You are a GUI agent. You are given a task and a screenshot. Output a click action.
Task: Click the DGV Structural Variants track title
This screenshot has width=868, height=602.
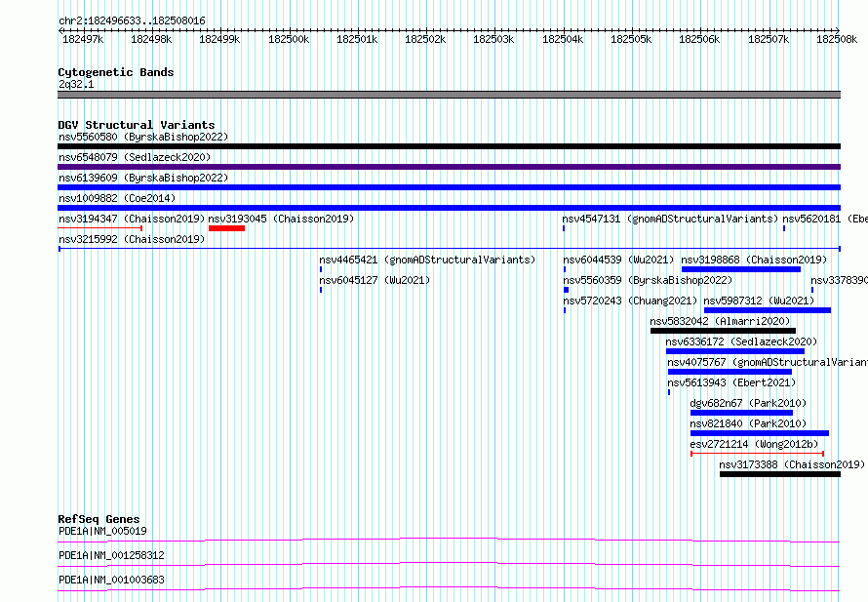tap(137, 125)
